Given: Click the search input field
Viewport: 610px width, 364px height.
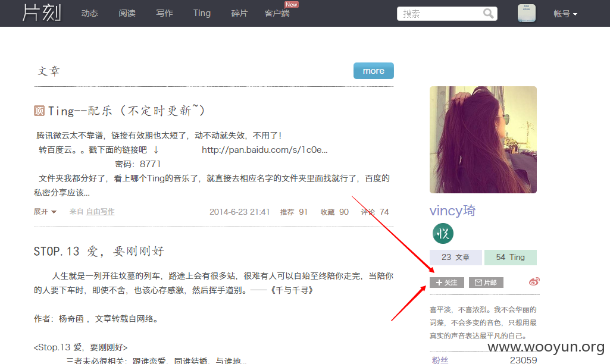Looking at the screenshot, I should tap(447, 14).
